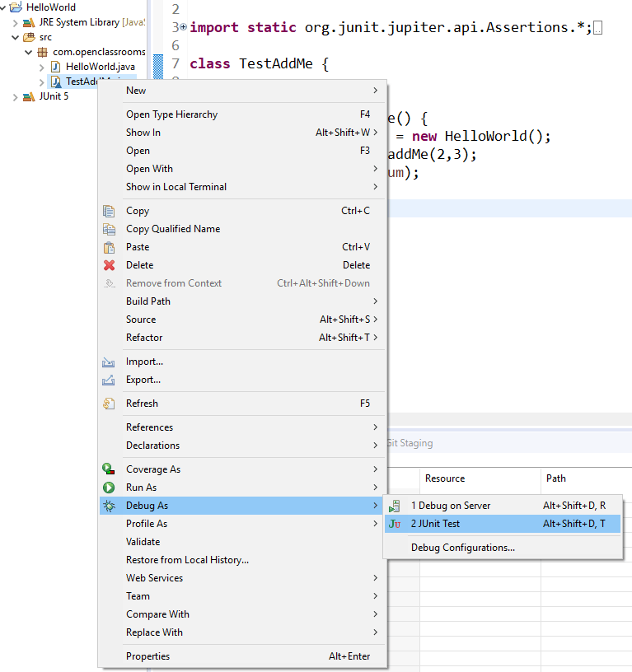Open the Source submenu
This screenshot has height=672, width=632.
(243, 320)
